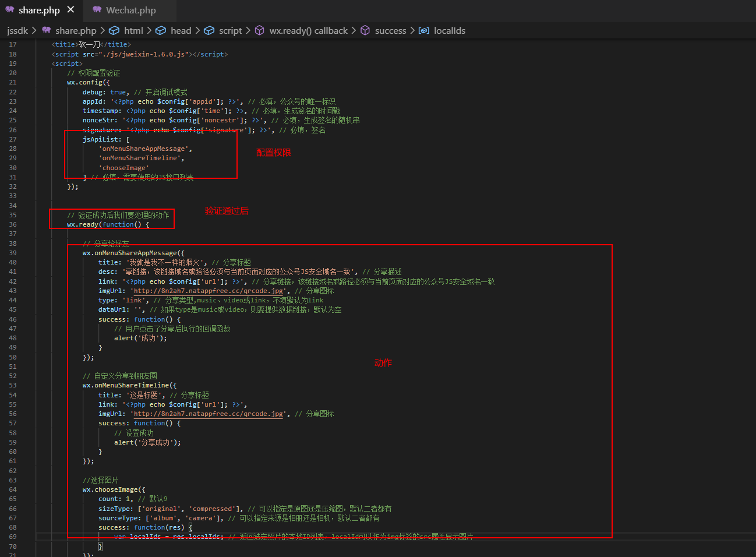
Task: Click the PHP icon on Wechat.php tab
Action: click(97, 10)
